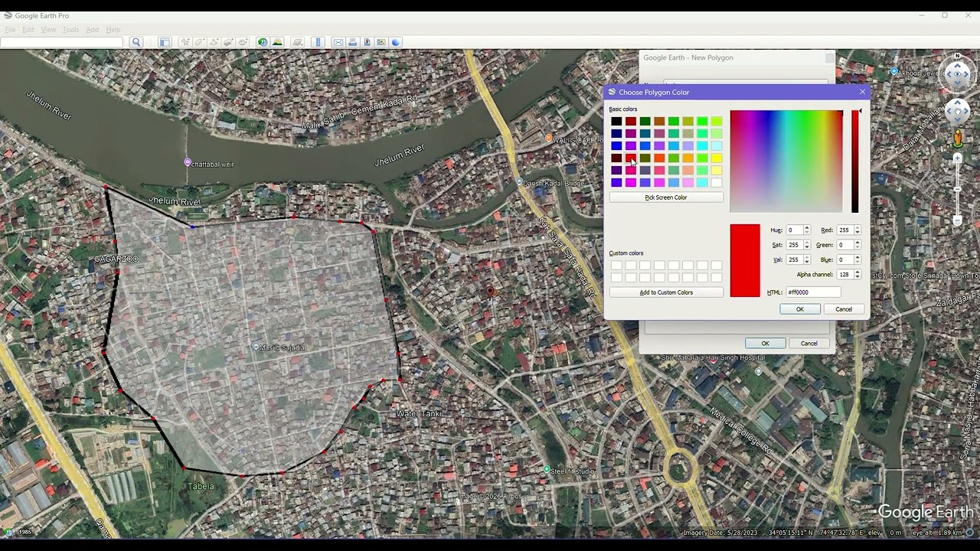The width and height of the screenshot is (980, 551).
Task: Click Cancel in the New Polygon window
Action: point(809,344)
